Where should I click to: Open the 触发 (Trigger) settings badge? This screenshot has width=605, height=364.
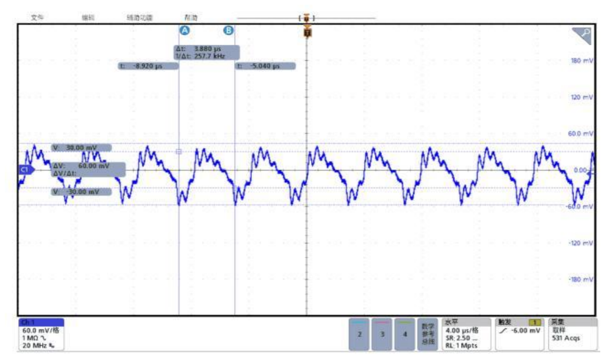pyautogui.click(x=520, y=334)
